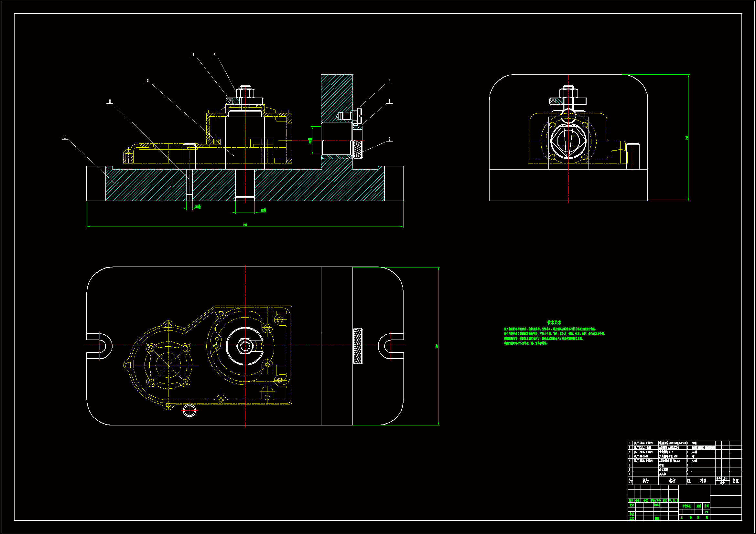This screenshot has width=756, height=534.
Task: Click balloon number 1 leader label
Action: [x=65, y=137]
